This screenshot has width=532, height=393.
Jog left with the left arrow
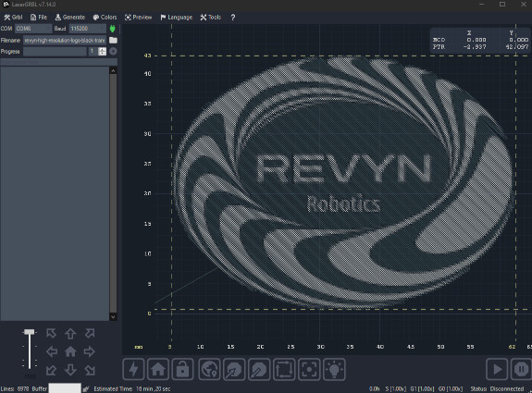click(x=52, y=351)
